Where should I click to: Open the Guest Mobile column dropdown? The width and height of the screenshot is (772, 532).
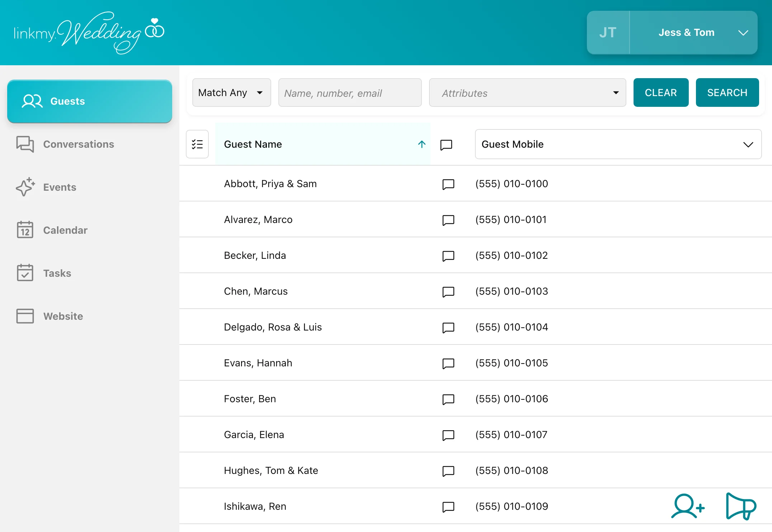(x=618, y=144)
